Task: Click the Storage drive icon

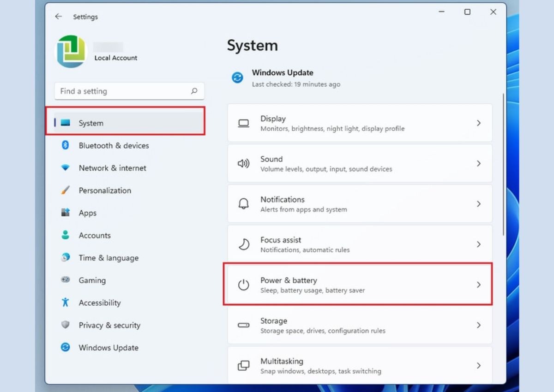Action: (x=243, y=325)
